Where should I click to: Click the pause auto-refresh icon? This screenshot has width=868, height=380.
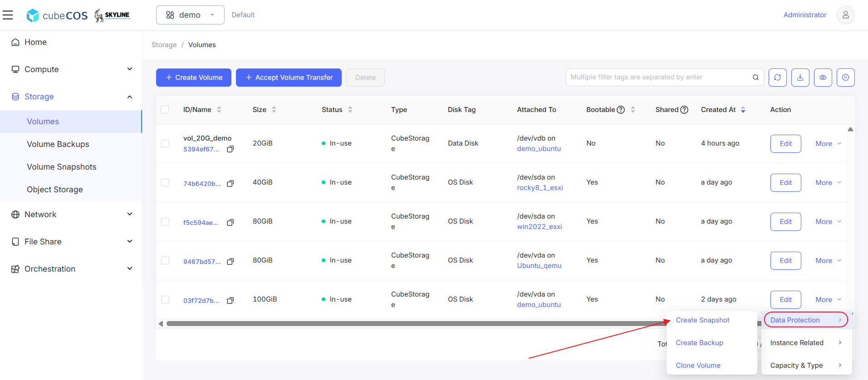pos(845,78)
